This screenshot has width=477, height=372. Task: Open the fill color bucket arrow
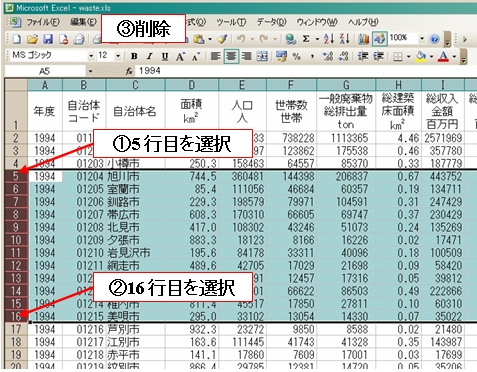pos(432,56)
